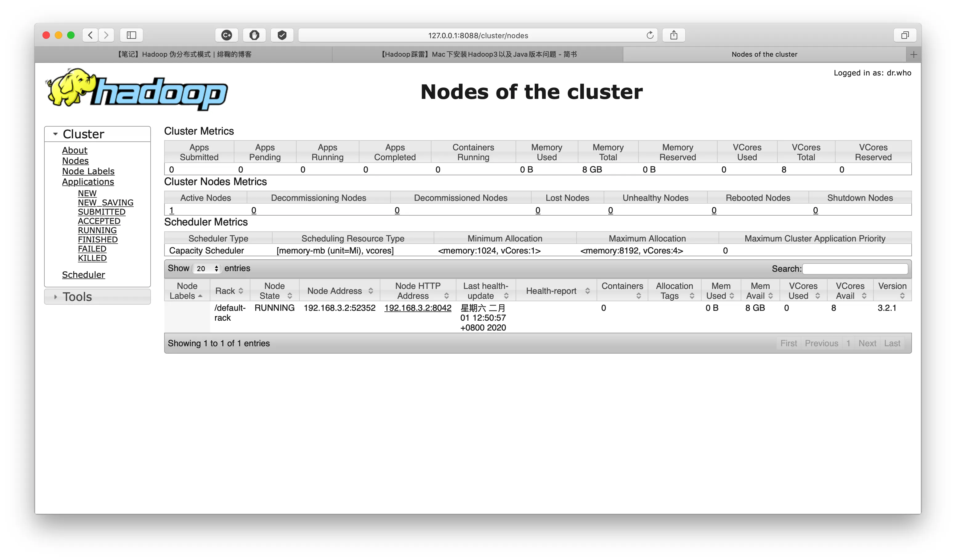Open the Node Labels link

[88, 172]
